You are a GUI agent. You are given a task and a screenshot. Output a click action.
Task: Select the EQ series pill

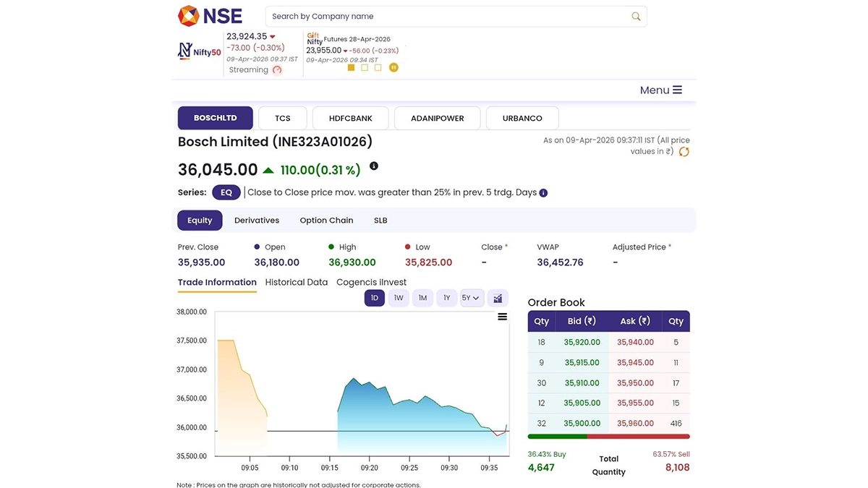pos(226,192)
